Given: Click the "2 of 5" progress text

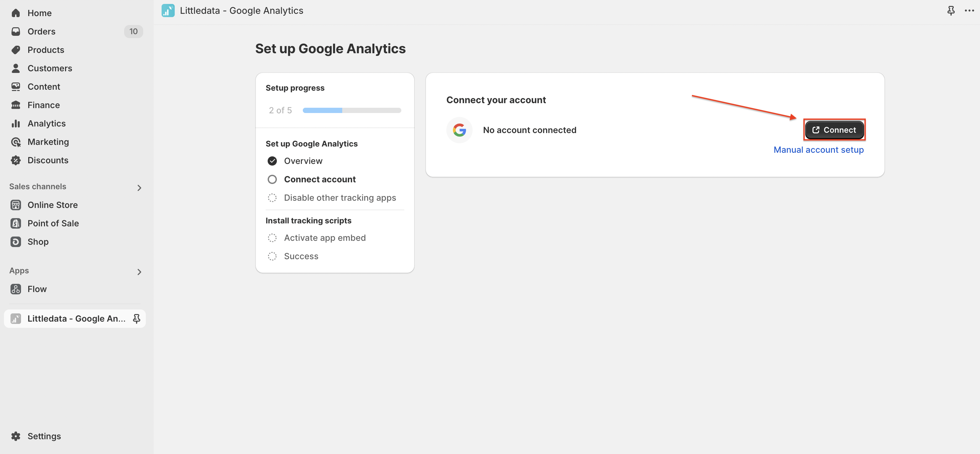Looking at the screenshot, I should [280, 110].
